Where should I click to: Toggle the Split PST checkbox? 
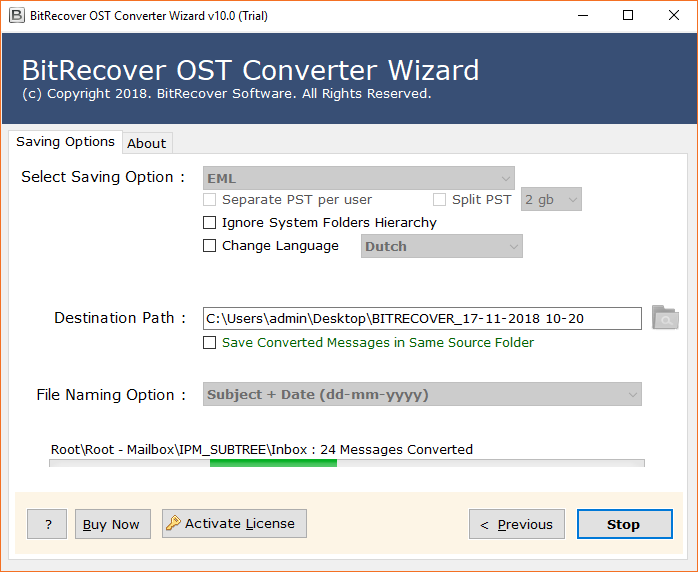[x=439, y=199]
